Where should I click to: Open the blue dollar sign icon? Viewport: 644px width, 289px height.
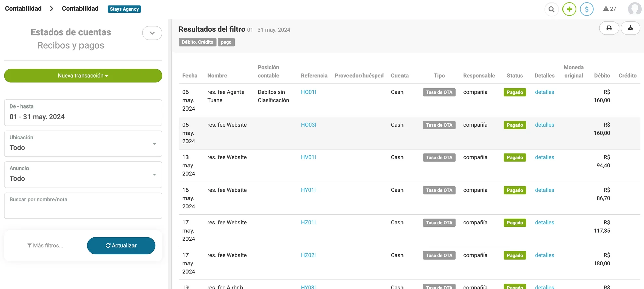(587, 9)
